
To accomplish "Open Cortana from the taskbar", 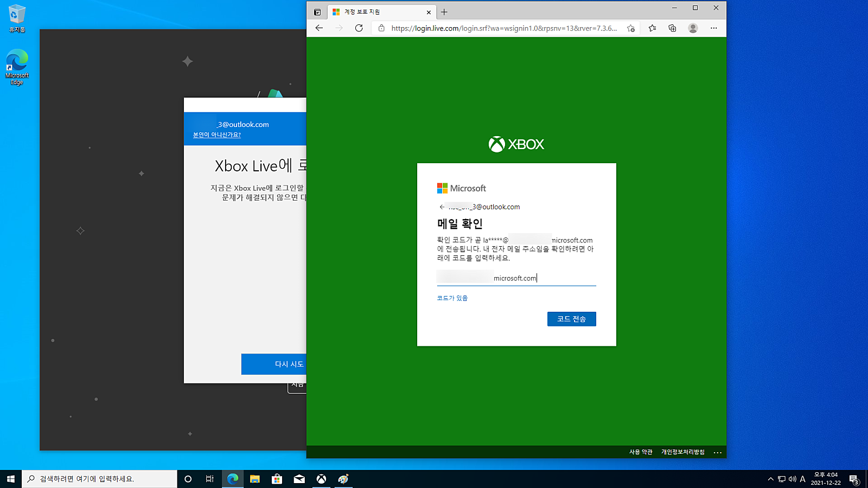I will point(188,479).
